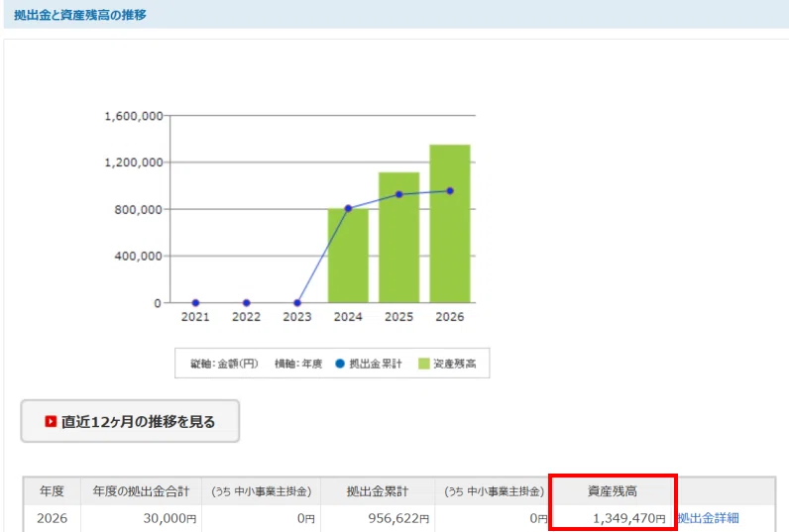Click the green 資産残高 legend swatch

[x=423, y=363]
